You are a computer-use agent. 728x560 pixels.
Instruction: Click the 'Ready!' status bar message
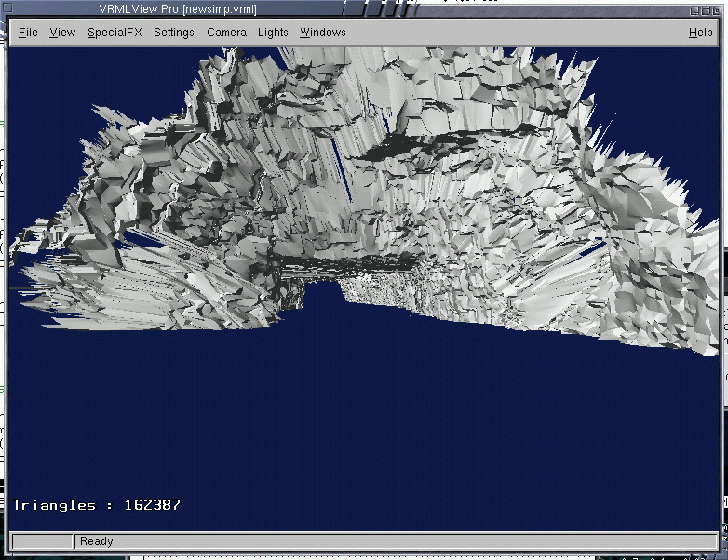click(99, 541)
